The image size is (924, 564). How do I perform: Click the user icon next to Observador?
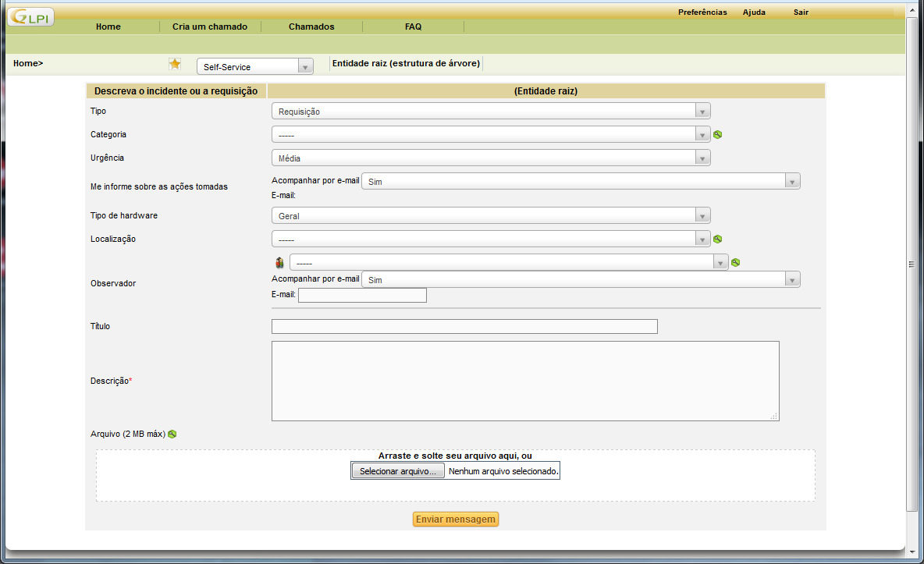click(x=279, y=263)
